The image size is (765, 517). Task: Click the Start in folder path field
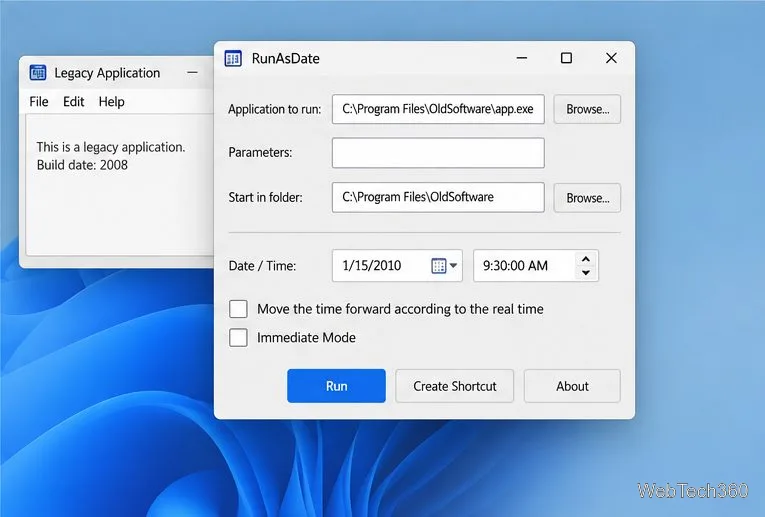438,198
